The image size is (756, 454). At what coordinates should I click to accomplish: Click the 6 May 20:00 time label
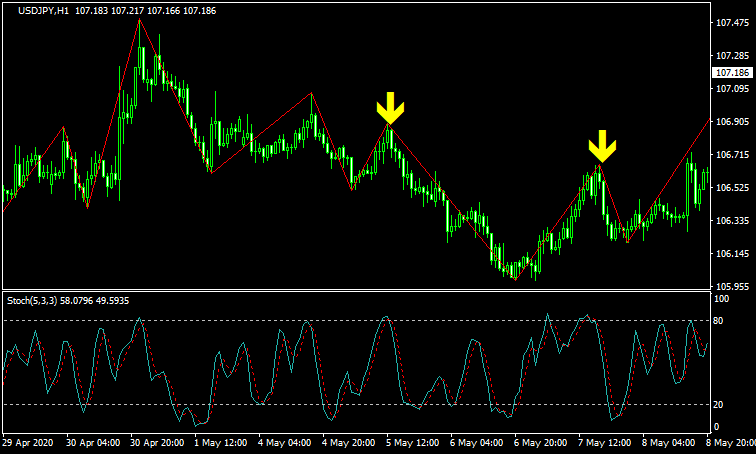540,442
